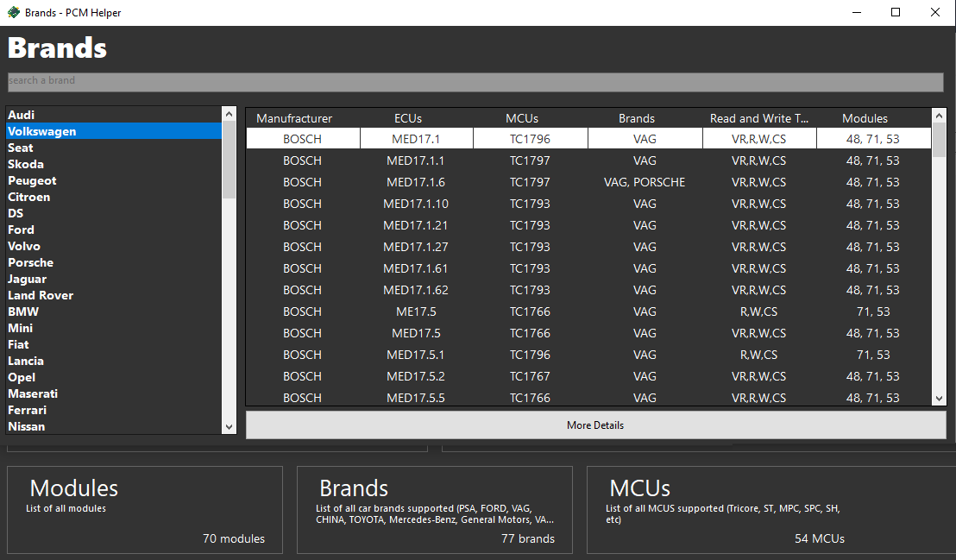Click TC1796 MCU cell in MED17.1 row
Viewport: 956px width, 560px height.
(530, 139)
